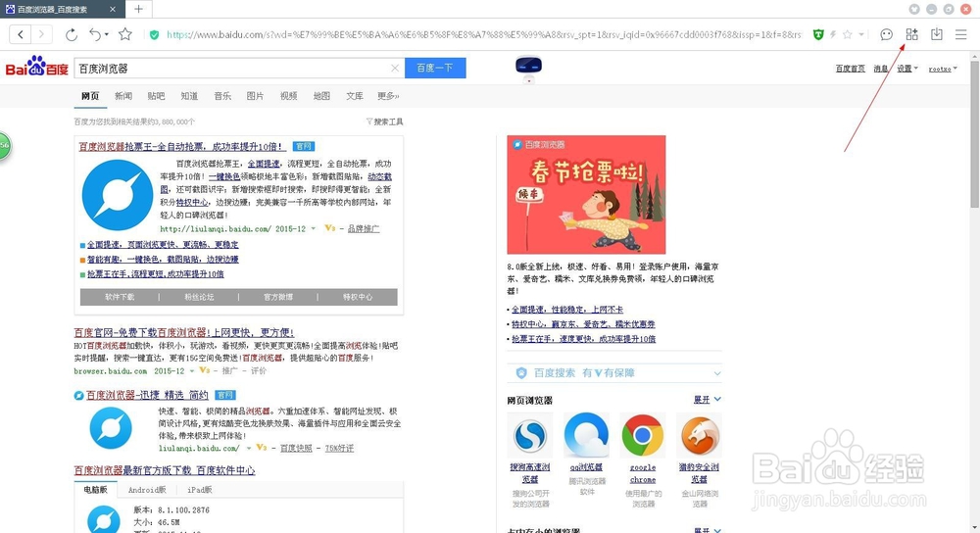Open 搜索工具 filter
Viewport: 980px width, 533px height.
[x=384, y=121]
